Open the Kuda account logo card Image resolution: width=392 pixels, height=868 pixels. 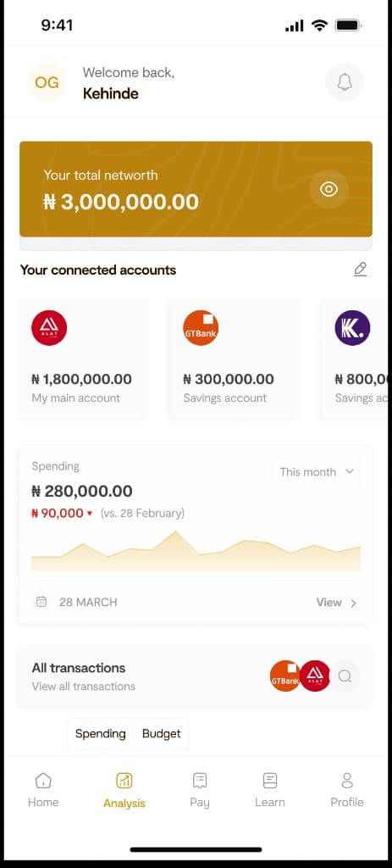[x=352, y=328]
